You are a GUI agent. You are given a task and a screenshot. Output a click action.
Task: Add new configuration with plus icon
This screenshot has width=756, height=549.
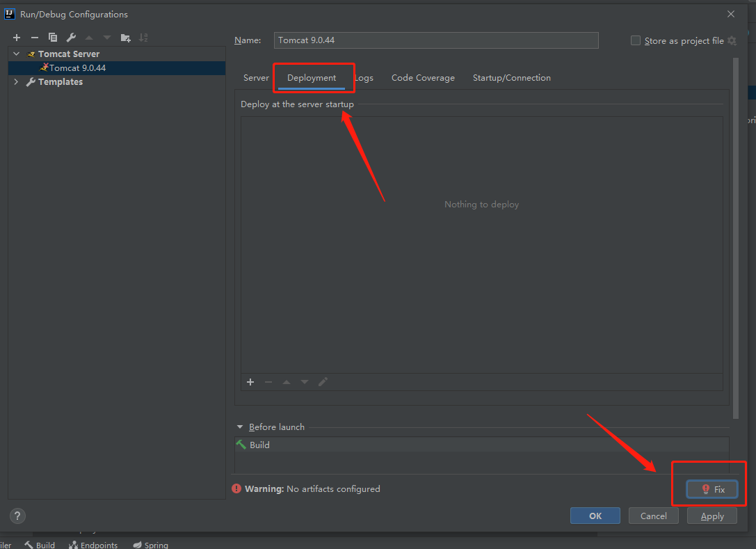click(17, 38)
